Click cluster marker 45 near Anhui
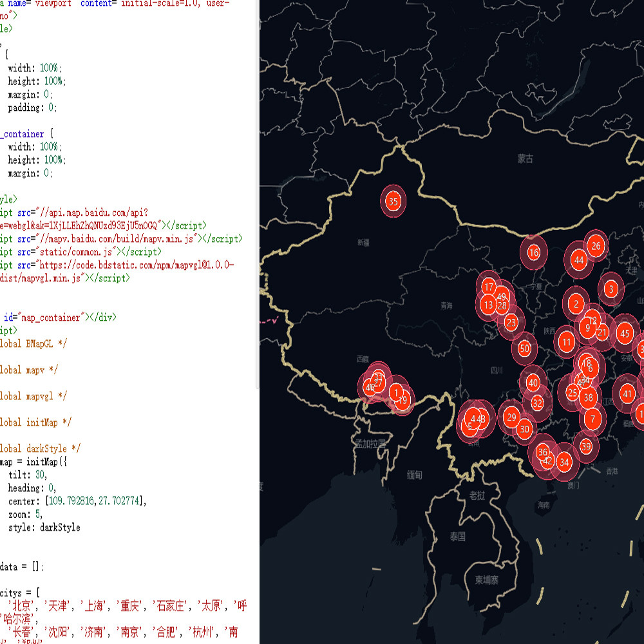This screenshot has width=644, height=644. click(625, 334)
